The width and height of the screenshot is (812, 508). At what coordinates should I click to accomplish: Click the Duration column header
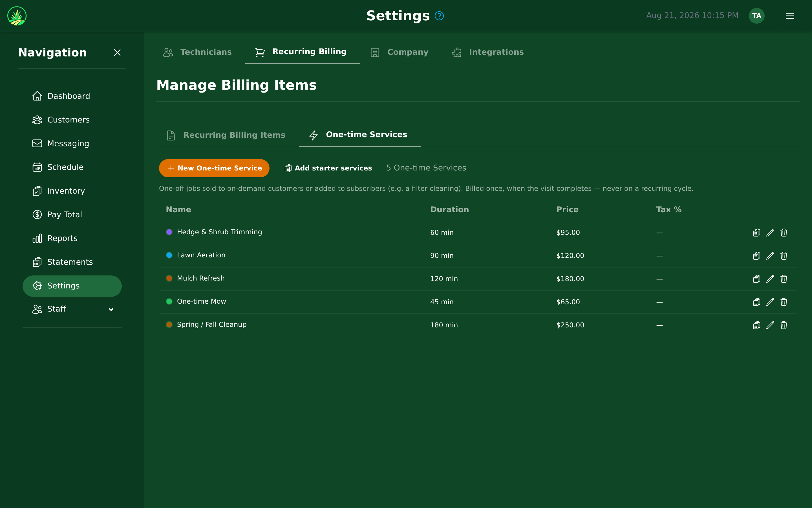449,210
